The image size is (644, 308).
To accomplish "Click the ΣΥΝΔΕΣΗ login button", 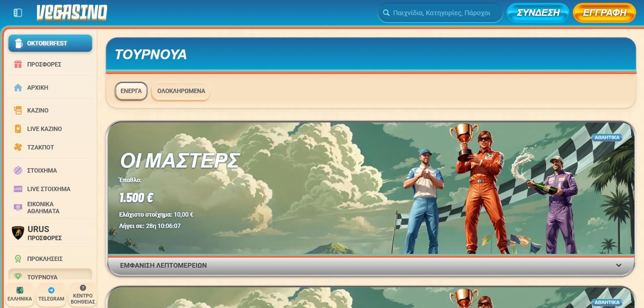I will [x=538, y=13].
